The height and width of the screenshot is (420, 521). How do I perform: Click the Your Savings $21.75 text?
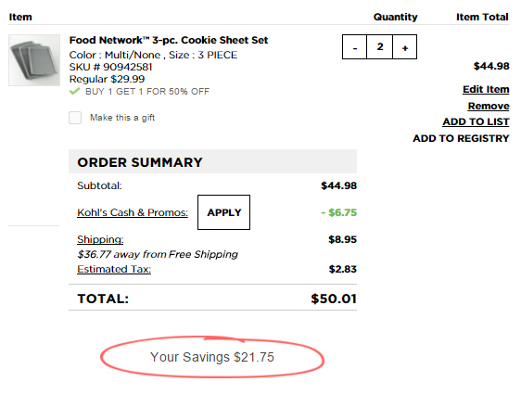click(212, 357)
